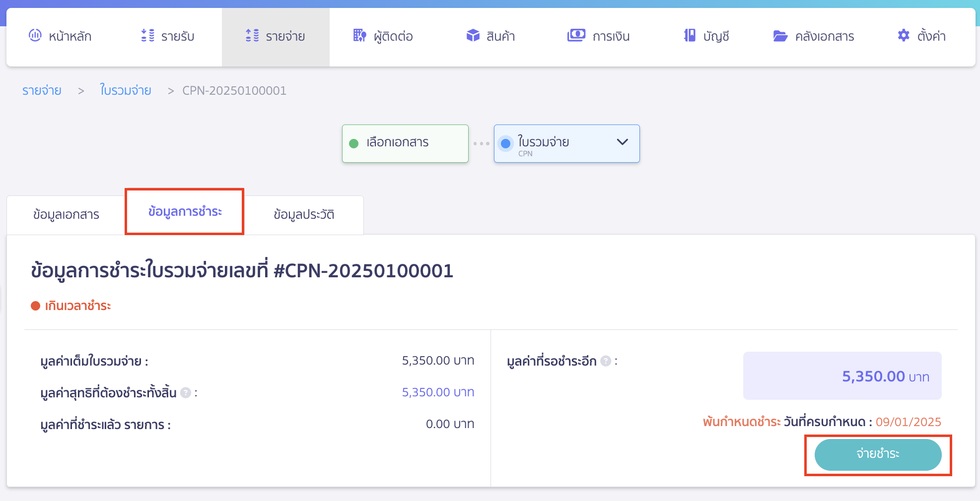Open the สินค้า products icon
This screenshot has height=501, width=980.
tap(473, 35)
